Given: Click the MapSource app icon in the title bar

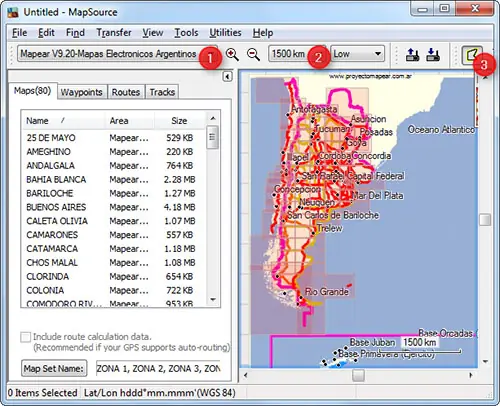Looking at the screenshot, I should 13,12.
